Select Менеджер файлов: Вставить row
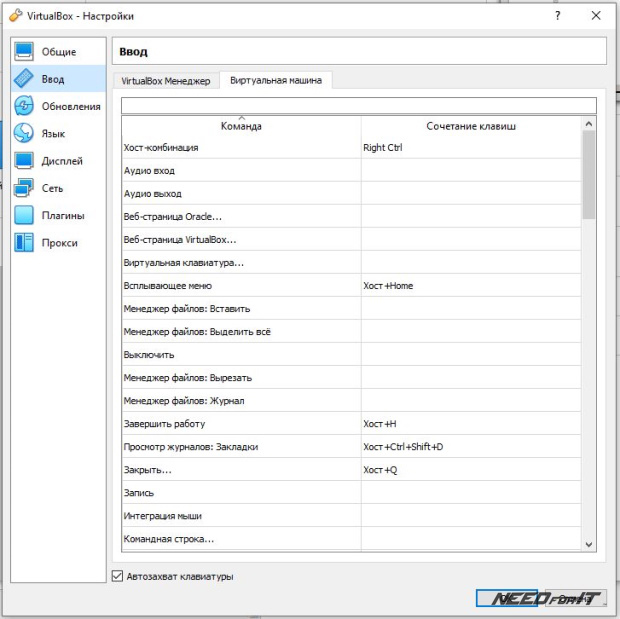Viewport: 620px width, 619px height. (x=352, y=309)
